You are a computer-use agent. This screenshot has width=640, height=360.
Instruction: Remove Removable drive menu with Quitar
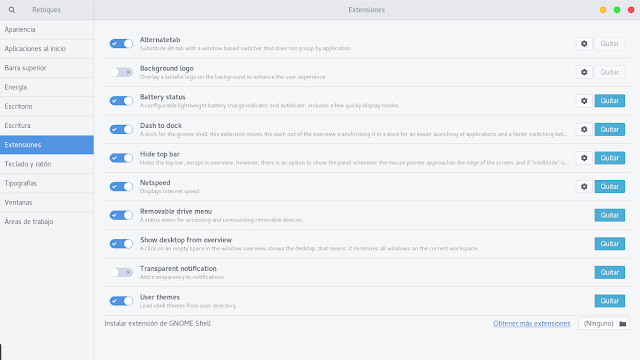[609, 215]
